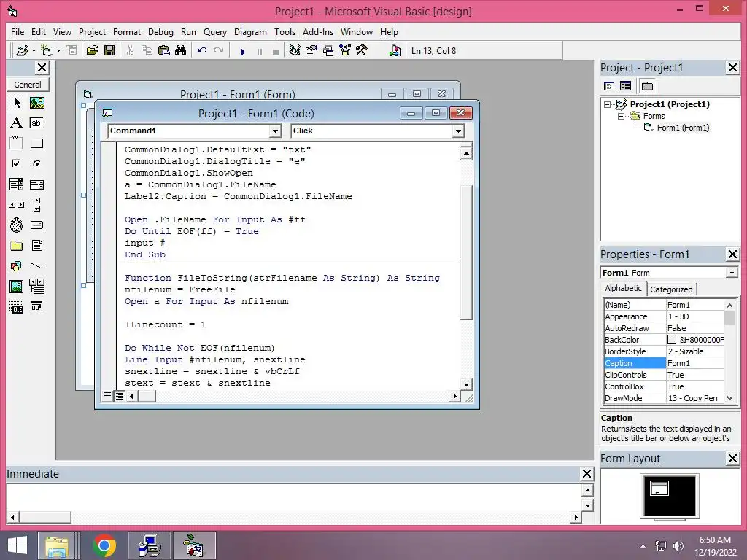Screen dimensions: 747x560
Task: Save the project with the floppy disk icon
Action: [109, 50]
